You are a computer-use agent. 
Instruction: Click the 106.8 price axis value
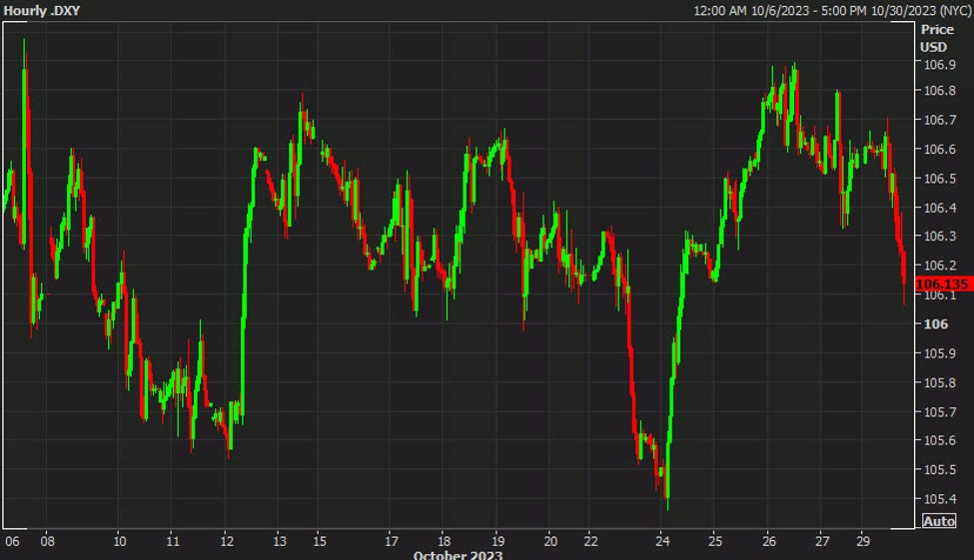(x=939, y=91)
